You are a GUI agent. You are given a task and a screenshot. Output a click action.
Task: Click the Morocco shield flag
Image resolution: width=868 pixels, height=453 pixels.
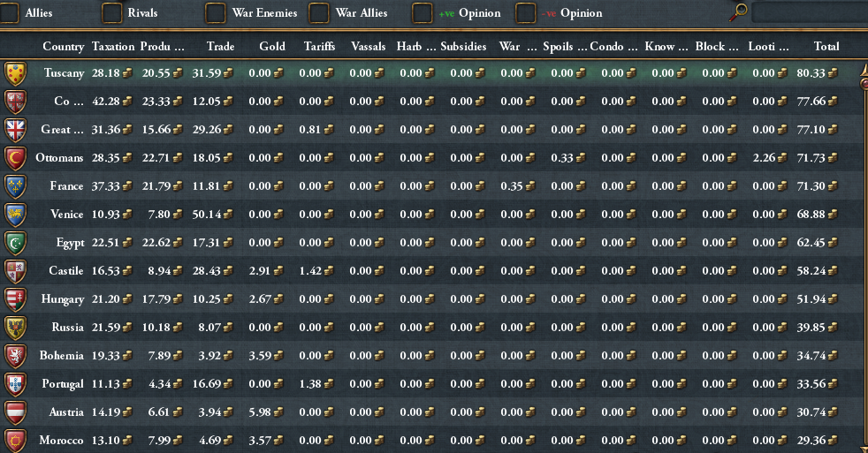point(15,441)
